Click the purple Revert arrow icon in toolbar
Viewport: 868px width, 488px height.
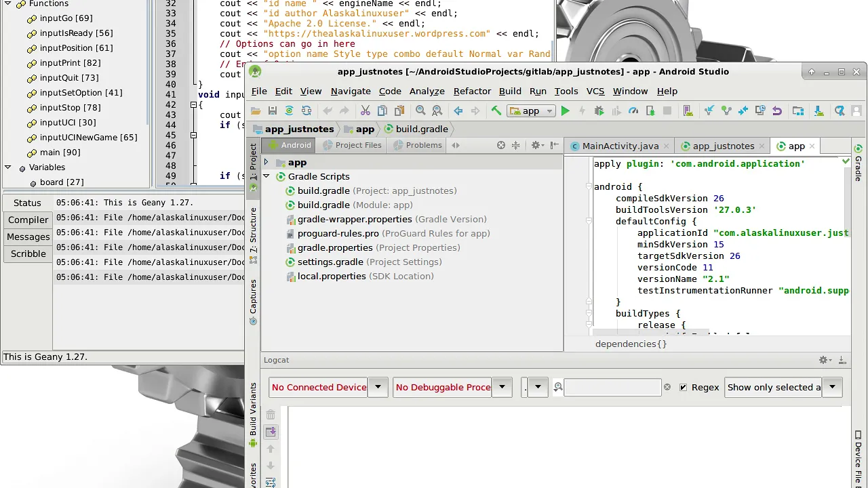(777, 111)
